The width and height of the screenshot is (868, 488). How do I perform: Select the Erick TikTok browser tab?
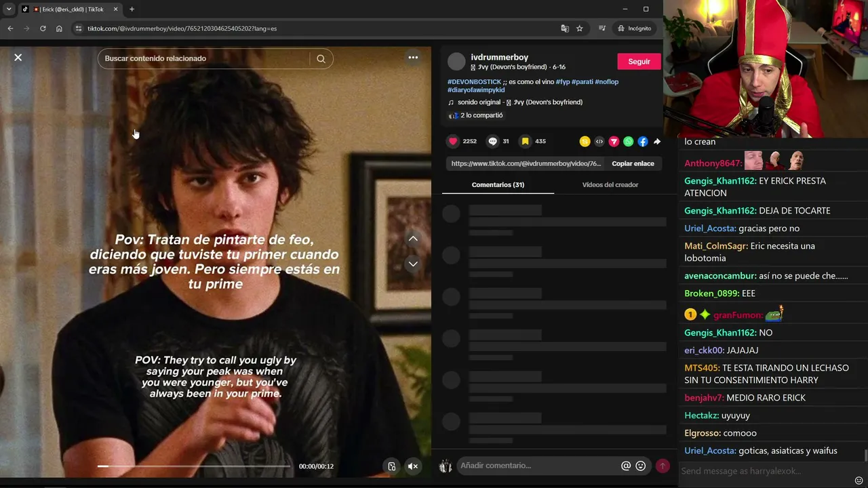tap(70, 9)
